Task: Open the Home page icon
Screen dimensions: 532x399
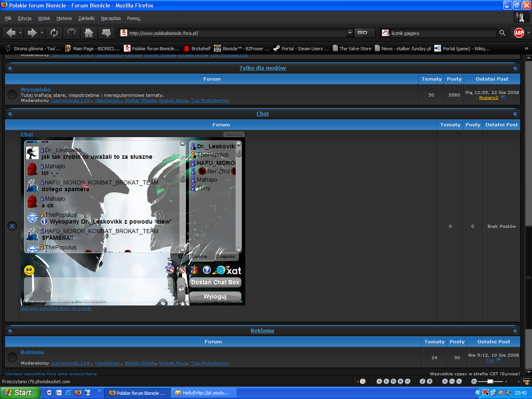Action: pos(89,33)
